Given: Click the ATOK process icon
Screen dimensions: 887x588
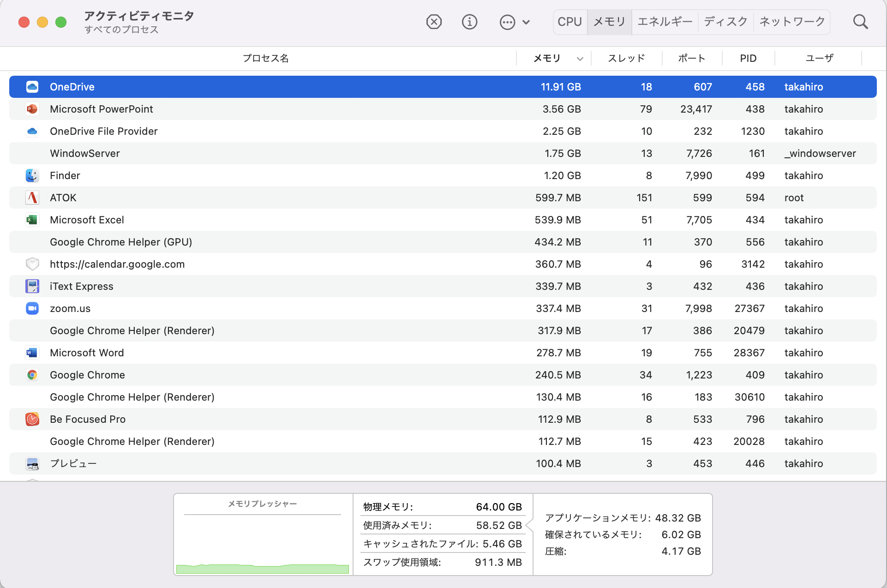Looking at the screenshot, I should (x=32, y=198).
